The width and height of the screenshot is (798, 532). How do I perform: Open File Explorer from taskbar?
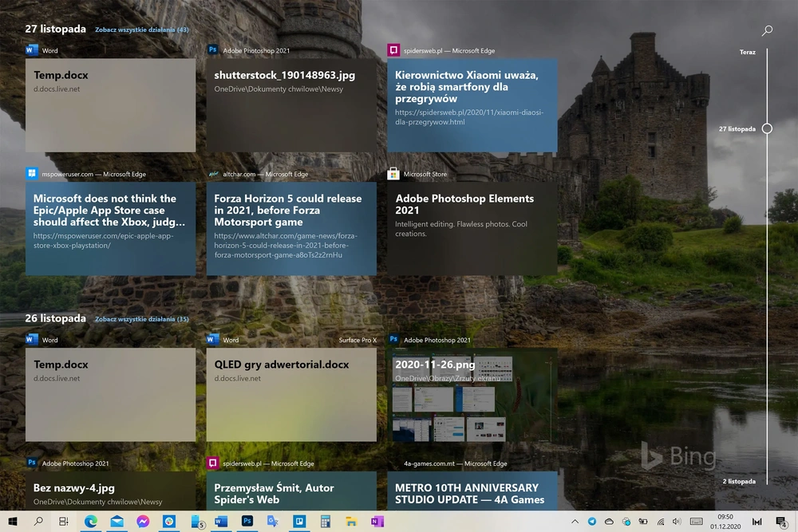tap(351, 522)
